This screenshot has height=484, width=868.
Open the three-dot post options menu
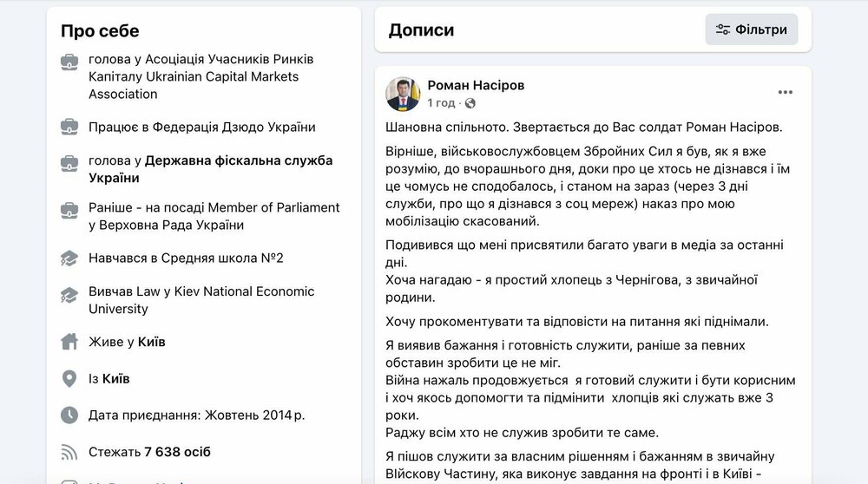(785, 93)
